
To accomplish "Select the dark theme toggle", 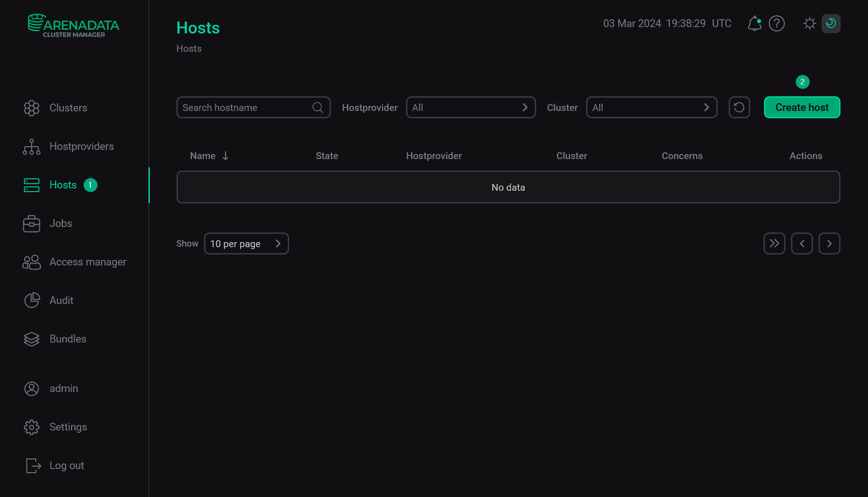I will click(x=831, y=23).
